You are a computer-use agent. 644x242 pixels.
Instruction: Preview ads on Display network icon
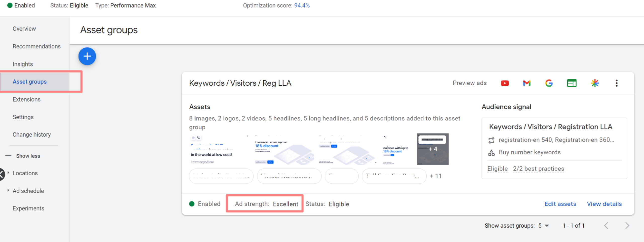[x=572, y=83]
